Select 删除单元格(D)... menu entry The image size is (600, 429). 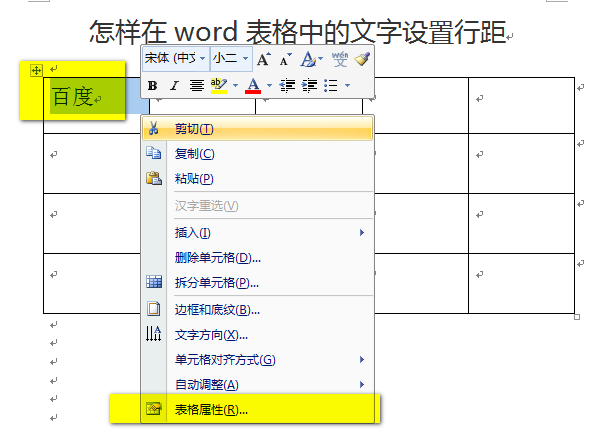257,258
